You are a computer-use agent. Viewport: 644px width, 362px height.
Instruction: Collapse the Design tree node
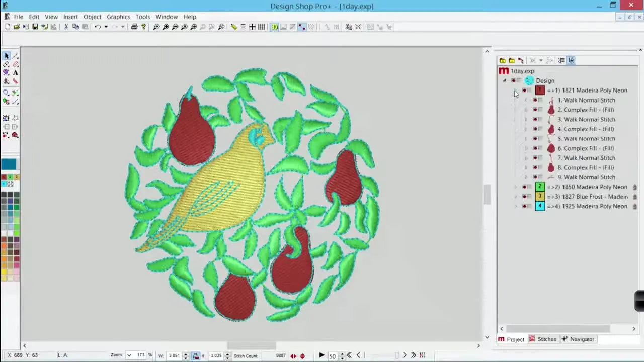pyautogui.click(x=505, y=80)
